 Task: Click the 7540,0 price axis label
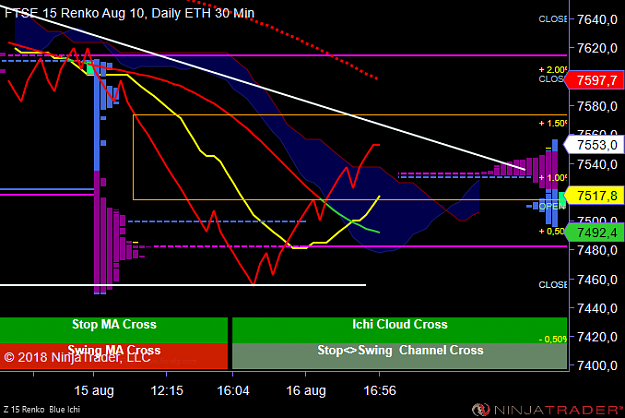coord(597,164)
